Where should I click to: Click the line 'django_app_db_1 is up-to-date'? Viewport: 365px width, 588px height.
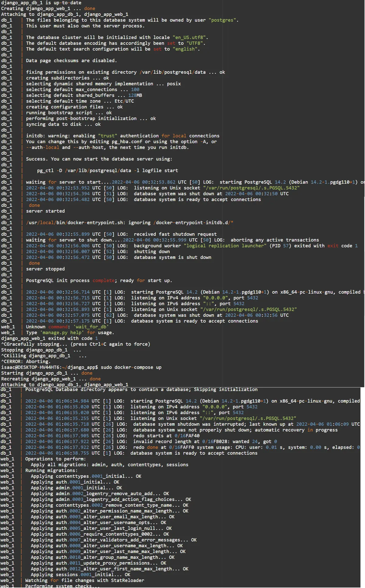(x=41, y=3)
